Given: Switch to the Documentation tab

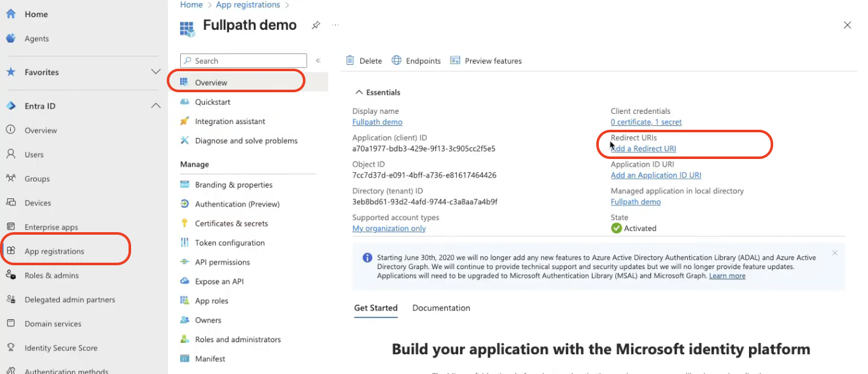Looking at the screenshot, I should point(441,308).
